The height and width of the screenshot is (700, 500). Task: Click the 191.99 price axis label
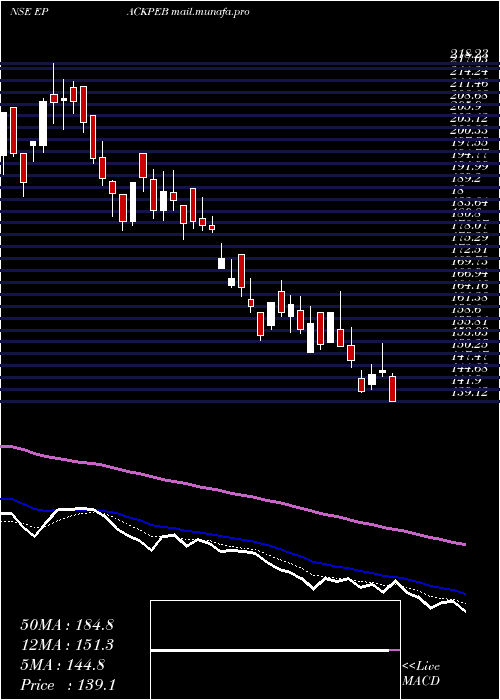(469, 167)
